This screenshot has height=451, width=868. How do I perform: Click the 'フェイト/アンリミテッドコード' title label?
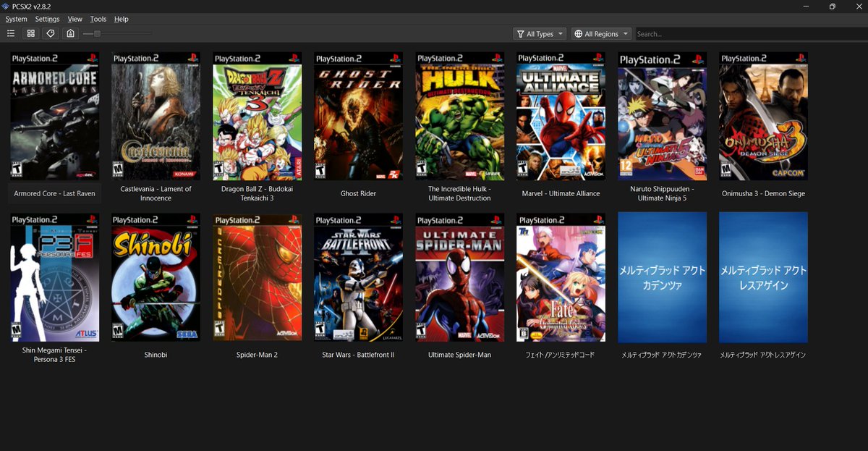click(x=561, y=355)
